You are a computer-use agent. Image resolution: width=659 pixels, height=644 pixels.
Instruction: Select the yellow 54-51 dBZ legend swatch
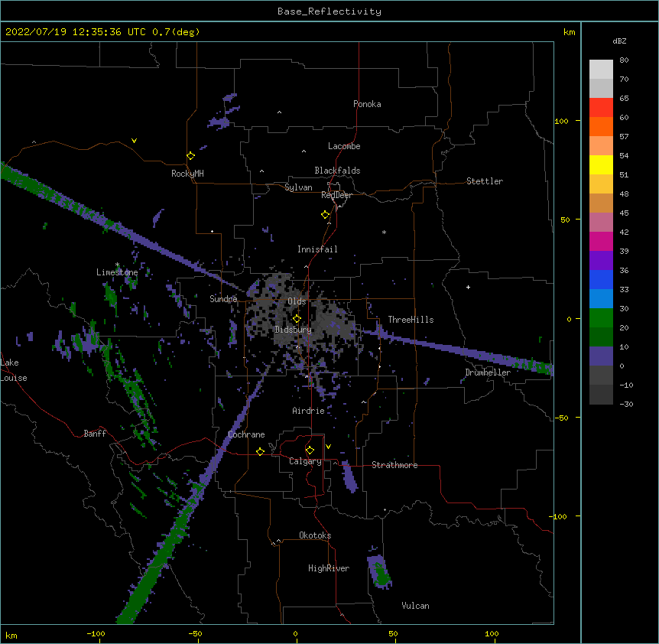click(x=601, y=164)
